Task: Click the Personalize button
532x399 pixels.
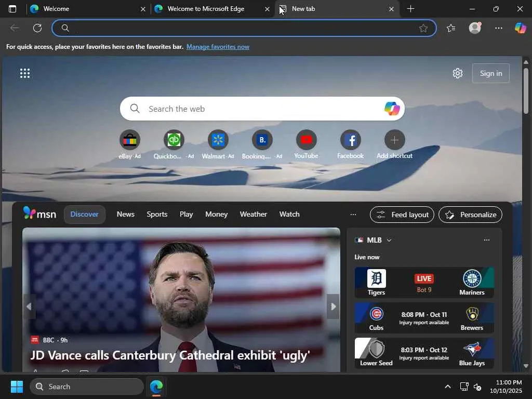Action: click(470, 215)
